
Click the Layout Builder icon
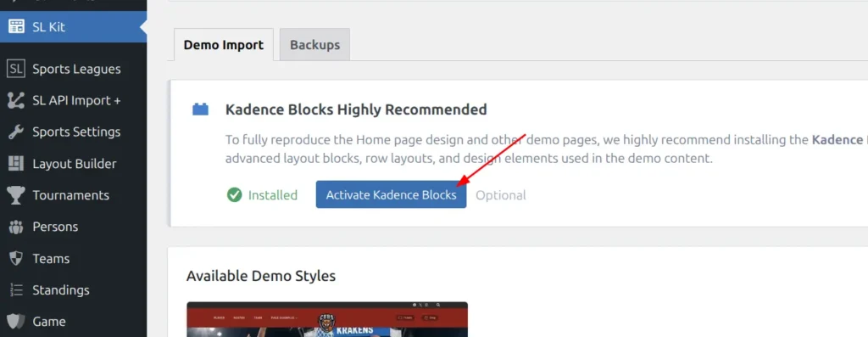[x=16, y=164]
